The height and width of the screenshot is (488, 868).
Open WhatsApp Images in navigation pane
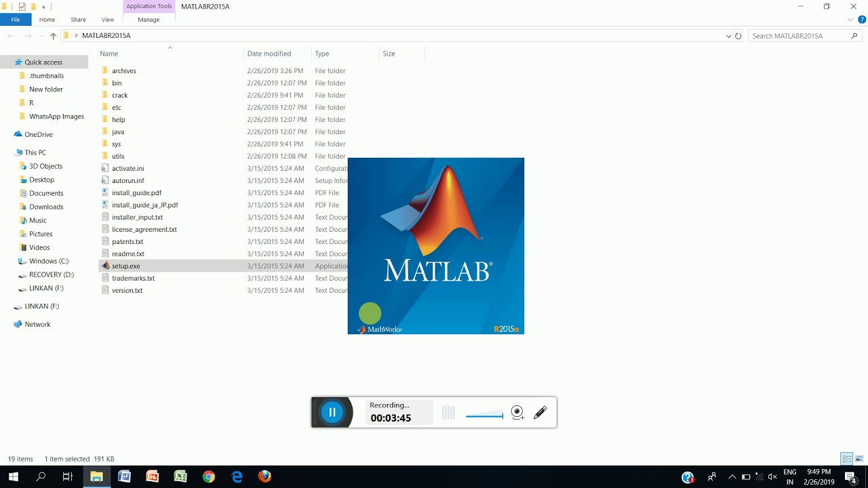[x=56, y=116]
